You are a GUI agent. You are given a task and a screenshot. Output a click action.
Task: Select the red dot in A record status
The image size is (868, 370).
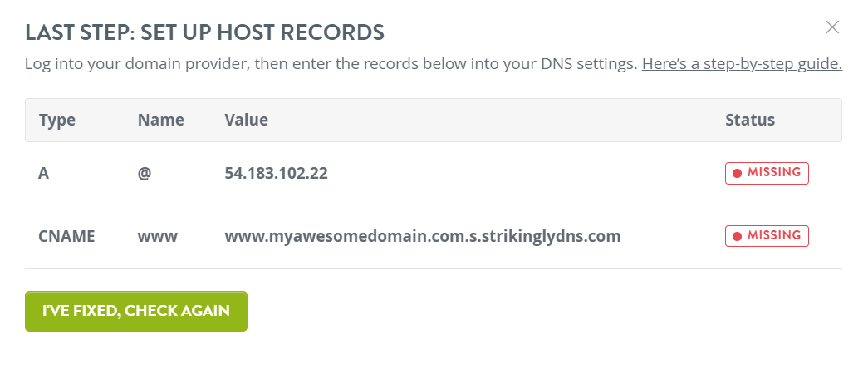(737, 174)
